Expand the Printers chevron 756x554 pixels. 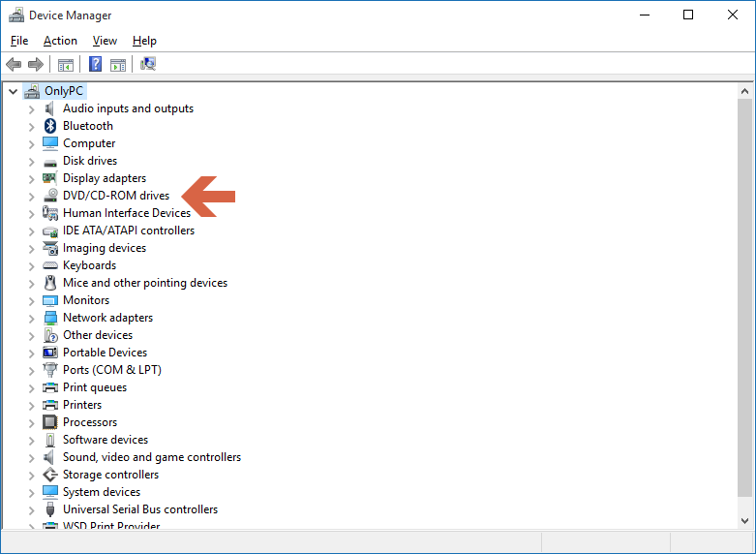pos(31,406)
